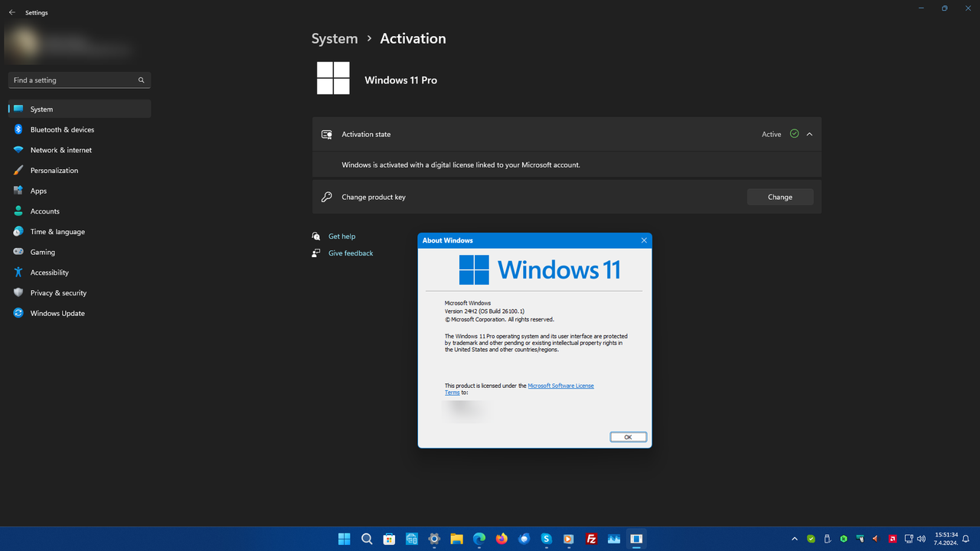Image resolution: width=980 pixels, height=551 pixels.
Task: Launch Firefox from taskbar
Action: [x=501, y=539]
